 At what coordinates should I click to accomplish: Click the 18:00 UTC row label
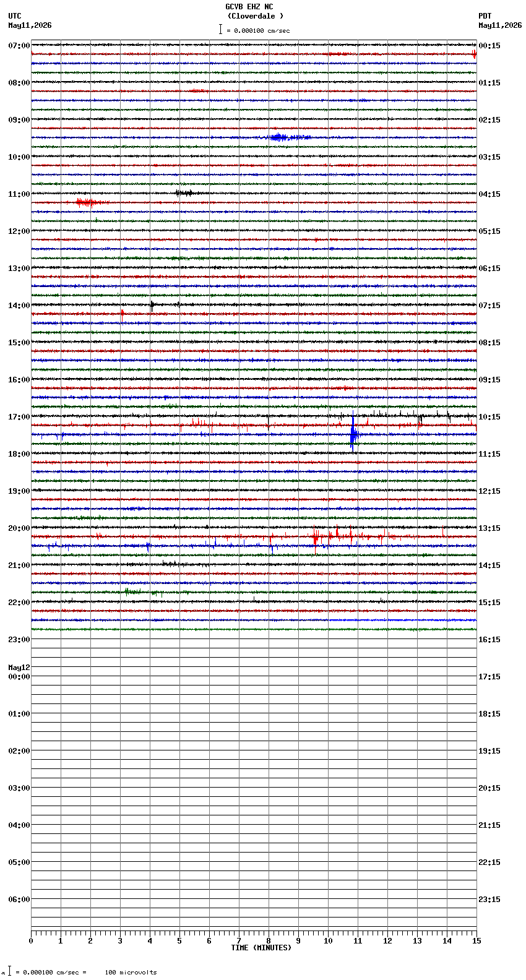19,454
